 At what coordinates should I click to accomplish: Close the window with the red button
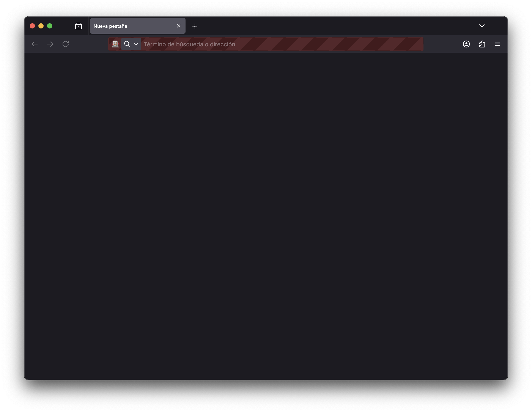(32, 26)
